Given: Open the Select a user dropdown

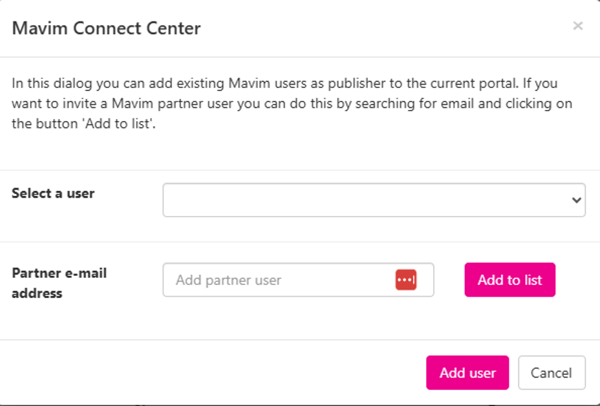Looking at the screenshot, I should (x=374, y=200).
